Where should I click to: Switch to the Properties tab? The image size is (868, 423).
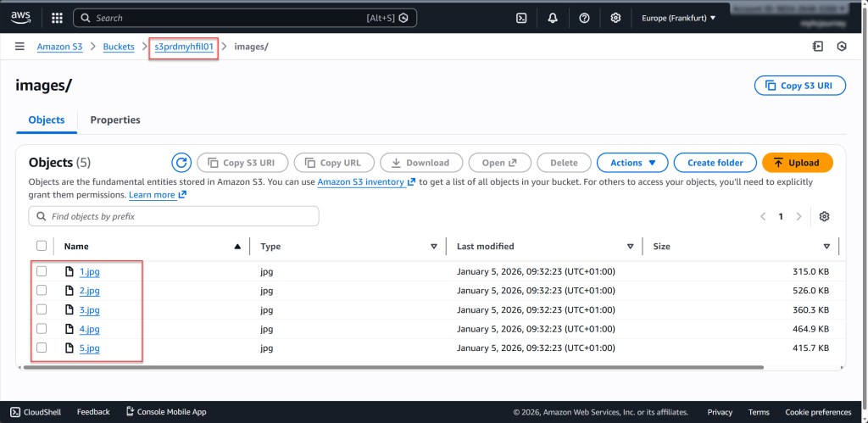click(115, 120)
